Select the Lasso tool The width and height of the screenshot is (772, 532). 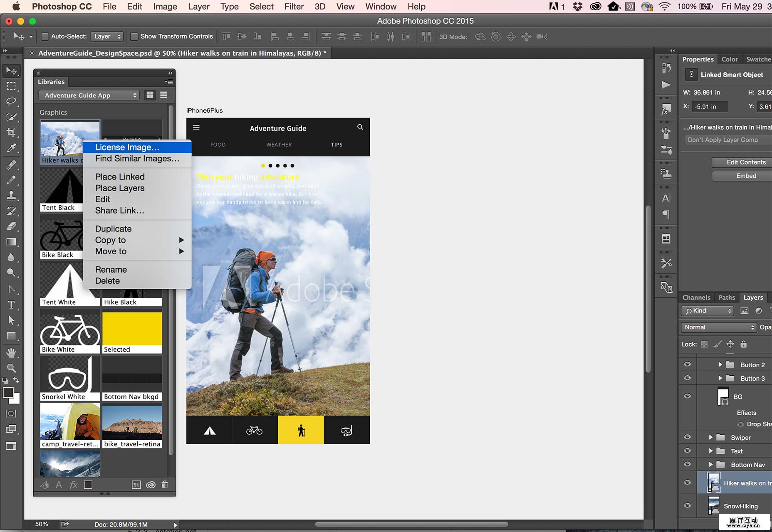11,101
